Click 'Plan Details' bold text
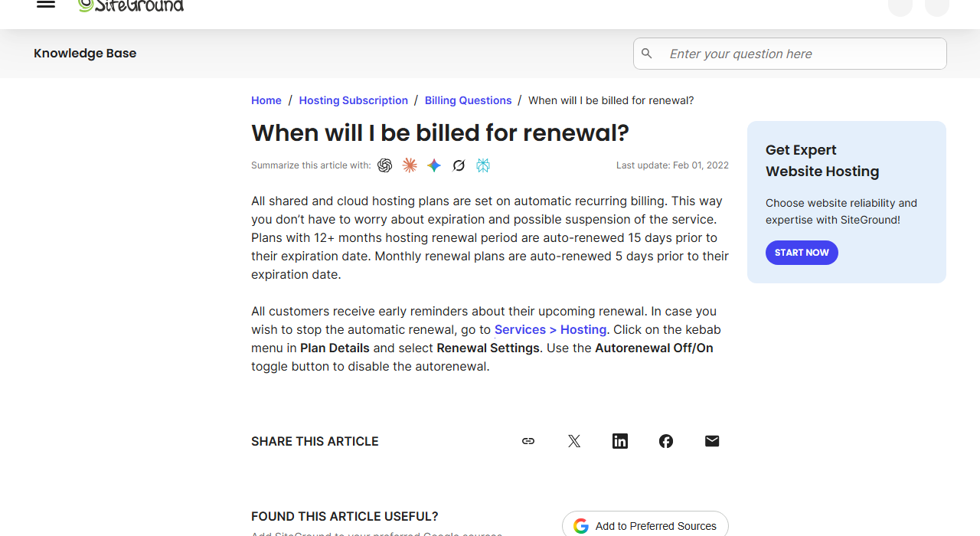This screenshot has width=980, height=536. click(x=335, y=348)
